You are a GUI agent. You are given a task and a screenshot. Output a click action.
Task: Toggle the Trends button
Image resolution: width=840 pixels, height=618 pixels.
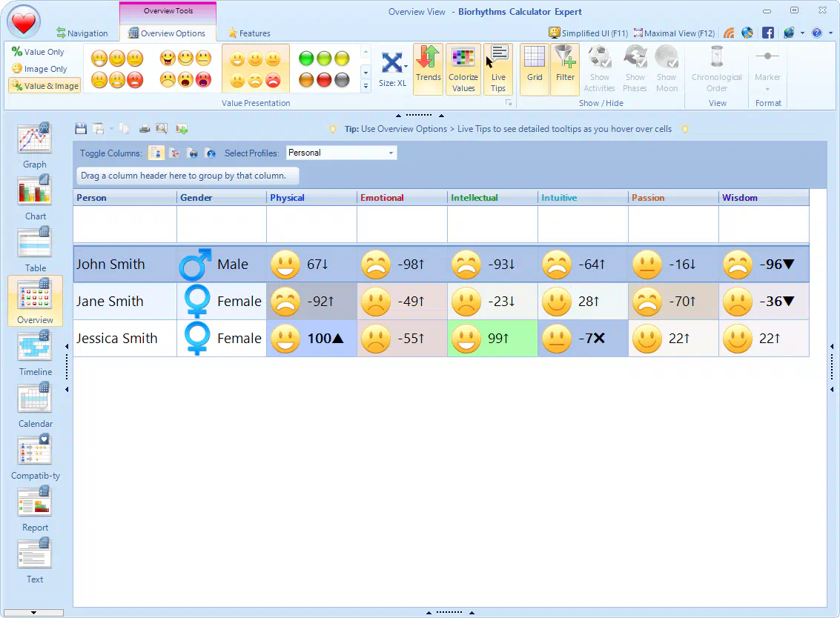click(x=428, y=69)
